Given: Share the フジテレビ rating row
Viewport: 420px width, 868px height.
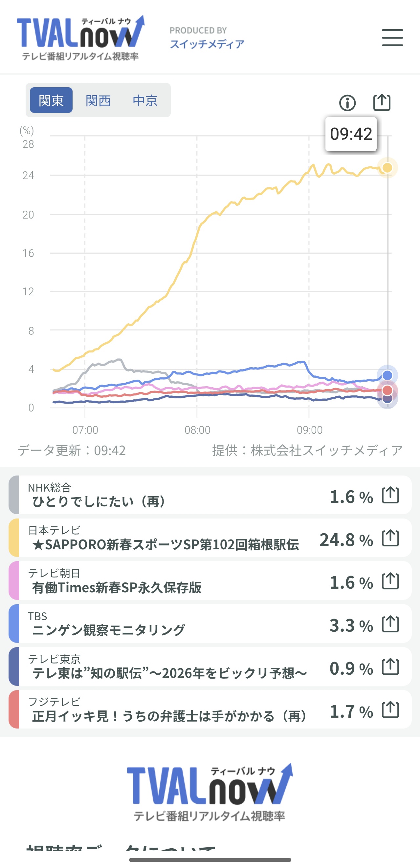Looking at the screenshot, I should (390, 709).
